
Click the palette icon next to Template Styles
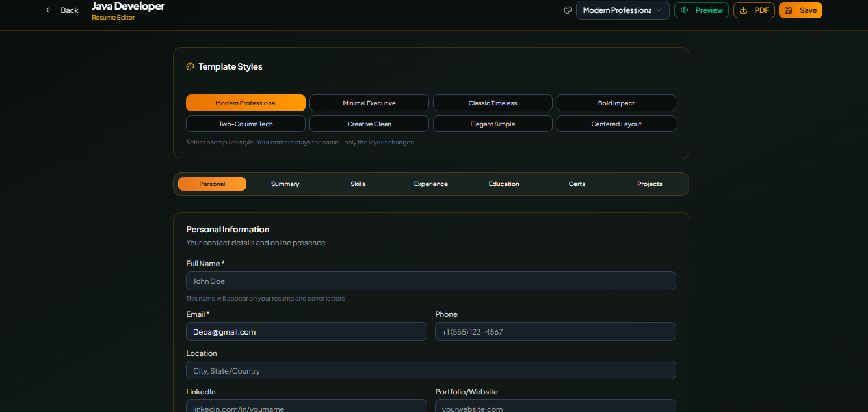191,67
